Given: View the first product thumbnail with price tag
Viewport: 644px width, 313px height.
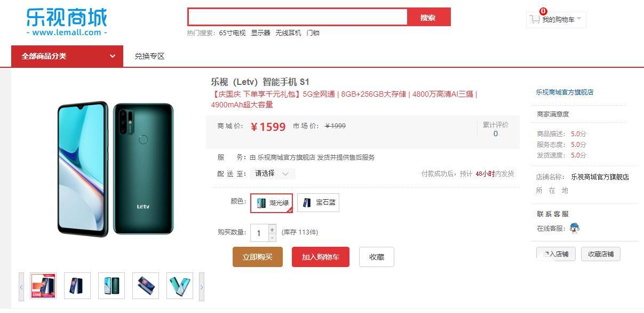Looking at the screenshot, I should [43, 286].
